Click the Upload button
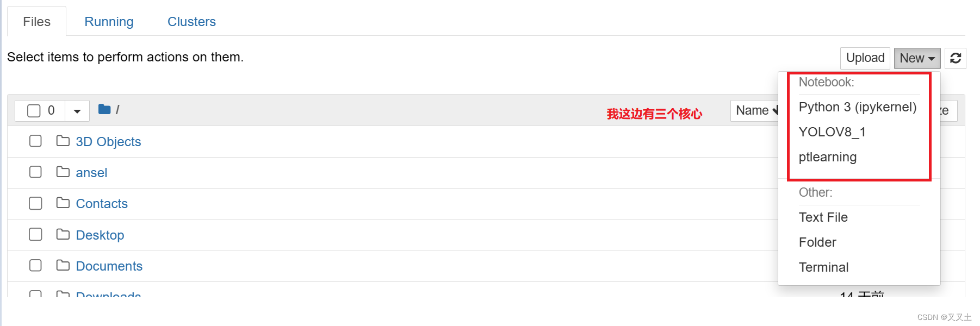Image resolution: width=980 pixels, height=326 pixels. pos(865,58)
